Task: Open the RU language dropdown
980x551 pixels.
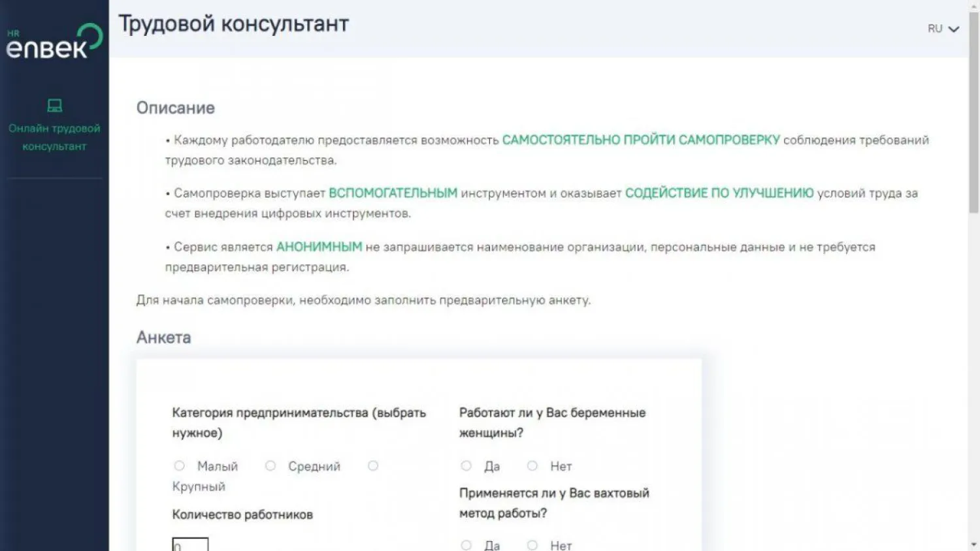Action: pos(943,29)
